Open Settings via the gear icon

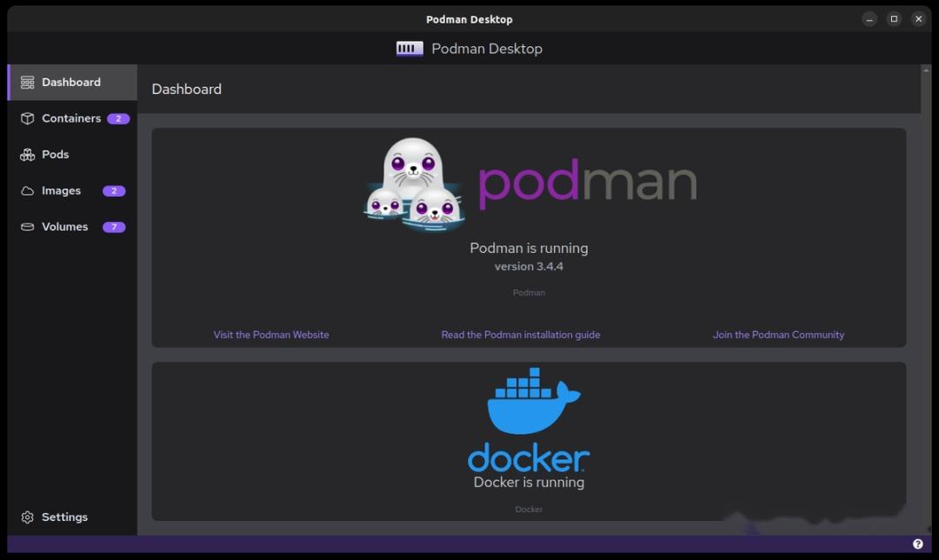point(27,517)
